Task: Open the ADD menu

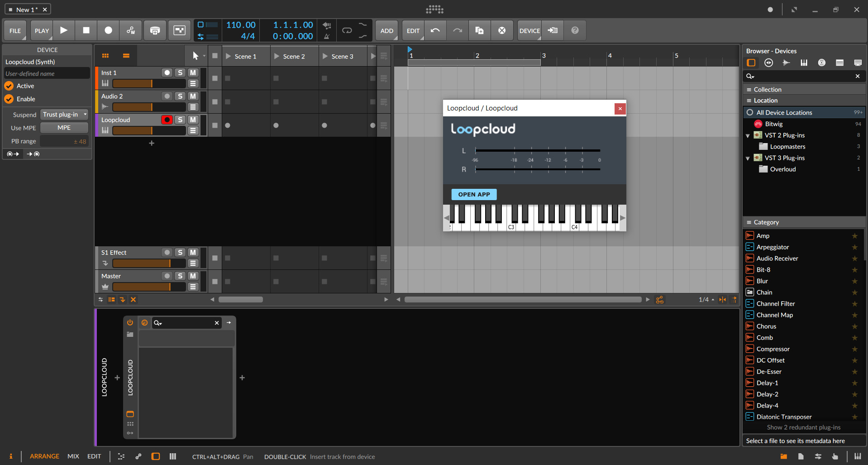Action: pyautogui.click(x=386, y=30)
